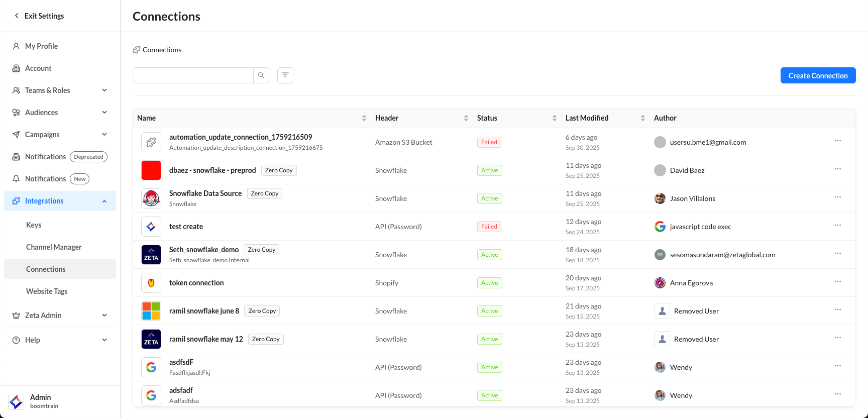Click the Google logo beside asdfsdF
The width and height of the screenshot is (868, 418).
click(x=151, y=367)
